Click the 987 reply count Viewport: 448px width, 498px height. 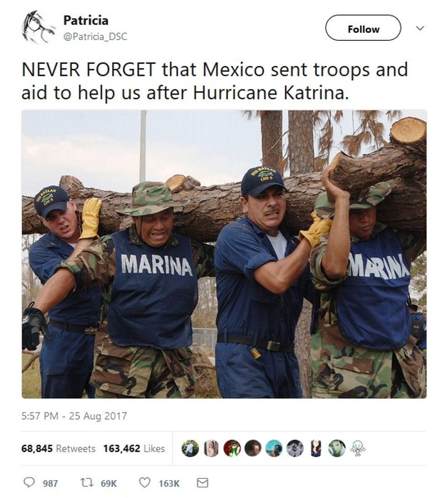click(50, 483)
